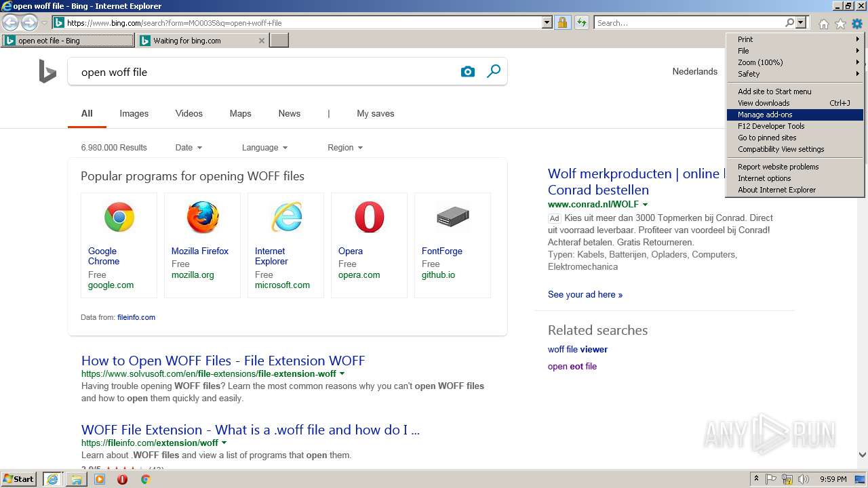Expand conrad.nl ad URL dropdown arrow
Screen dimensions: 868x488
645,205
